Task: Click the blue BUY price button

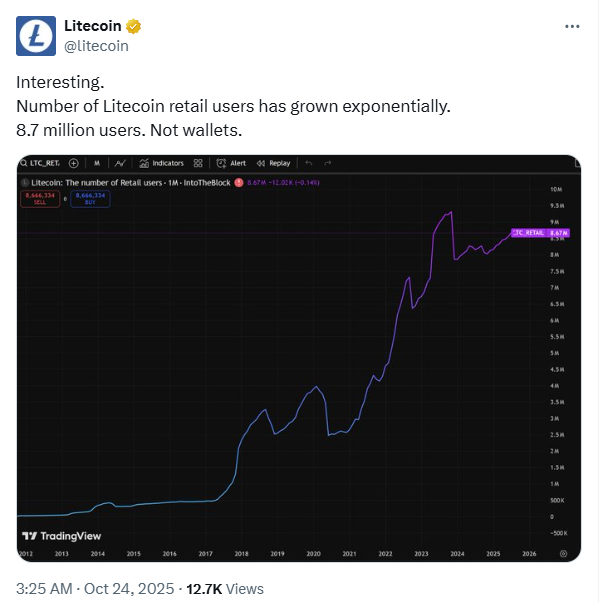Action: [x=88, y=198]
